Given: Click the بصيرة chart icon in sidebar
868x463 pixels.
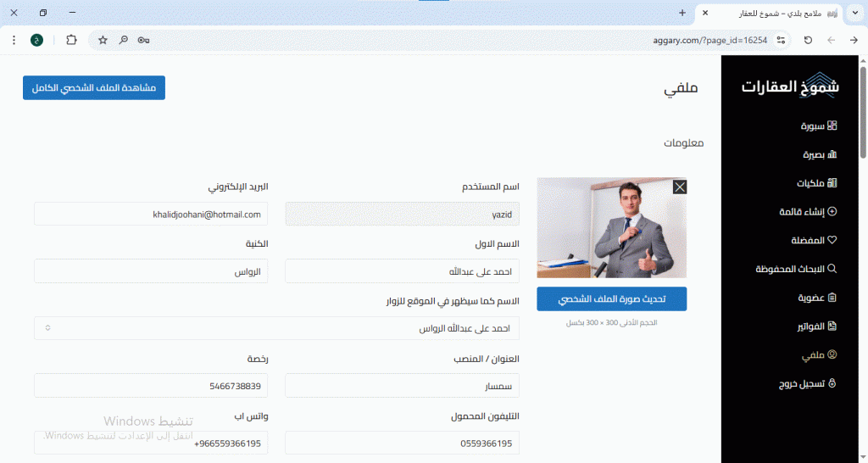Looking at the screenshot, I should [832, 154].
